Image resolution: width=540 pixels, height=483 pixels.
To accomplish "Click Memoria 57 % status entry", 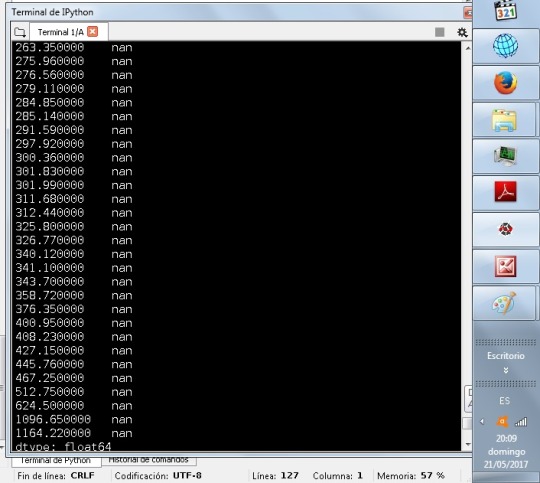I will 411,476.
